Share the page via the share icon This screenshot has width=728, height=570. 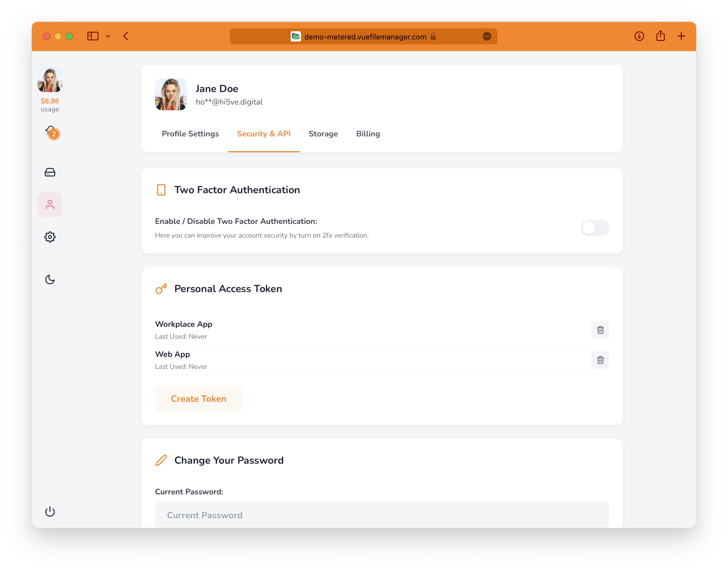click(x=660, y=36)
